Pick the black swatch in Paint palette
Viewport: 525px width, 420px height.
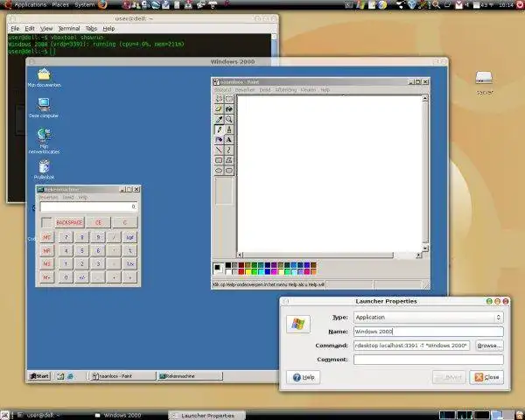click(x=228, y=265)
